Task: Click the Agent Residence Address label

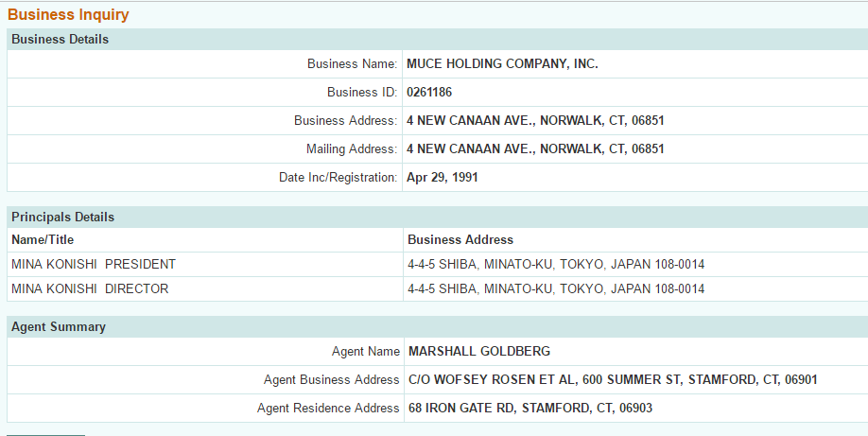Action: 328,409
